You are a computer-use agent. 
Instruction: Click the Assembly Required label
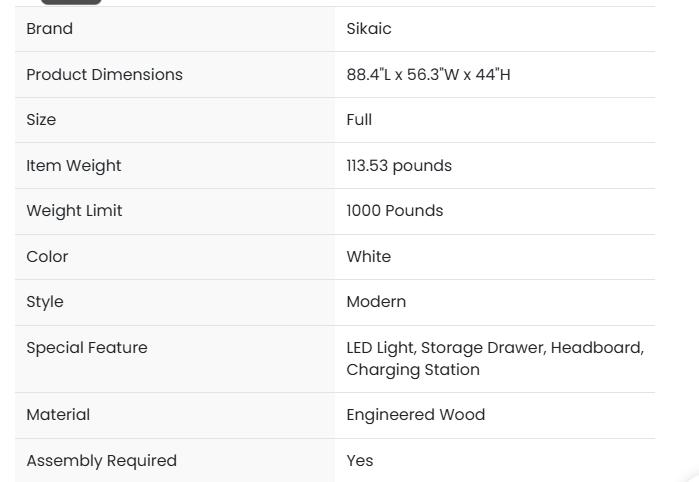[101, 461]
